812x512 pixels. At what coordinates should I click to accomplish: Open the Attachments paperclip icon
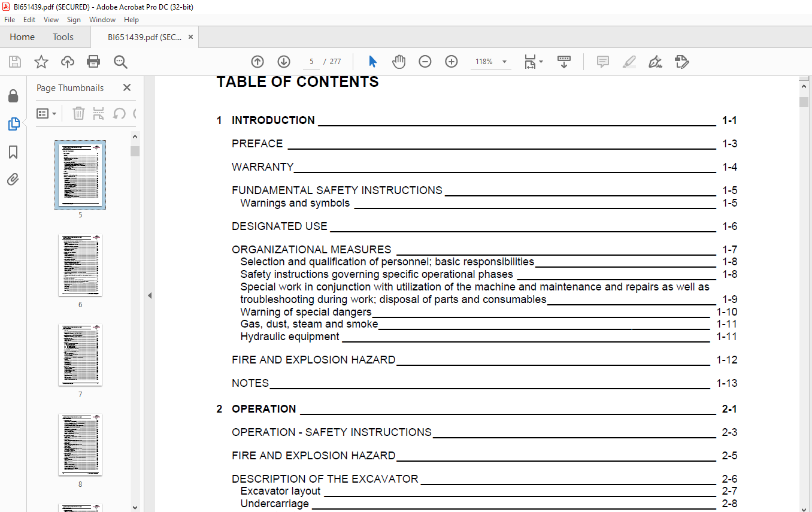click(13, 180)
